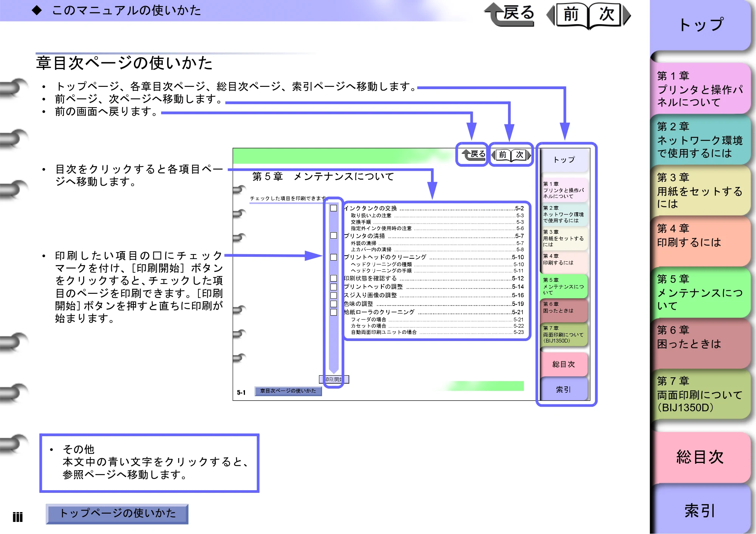Click the 総目次 tab in the sample image
The image size is (756, 534).
coord(564,364)
